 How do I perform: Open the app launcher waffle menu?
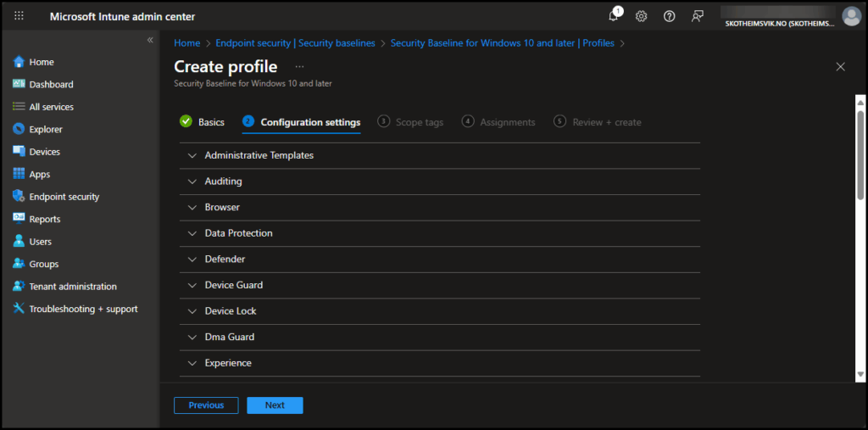tap(19, 16)
